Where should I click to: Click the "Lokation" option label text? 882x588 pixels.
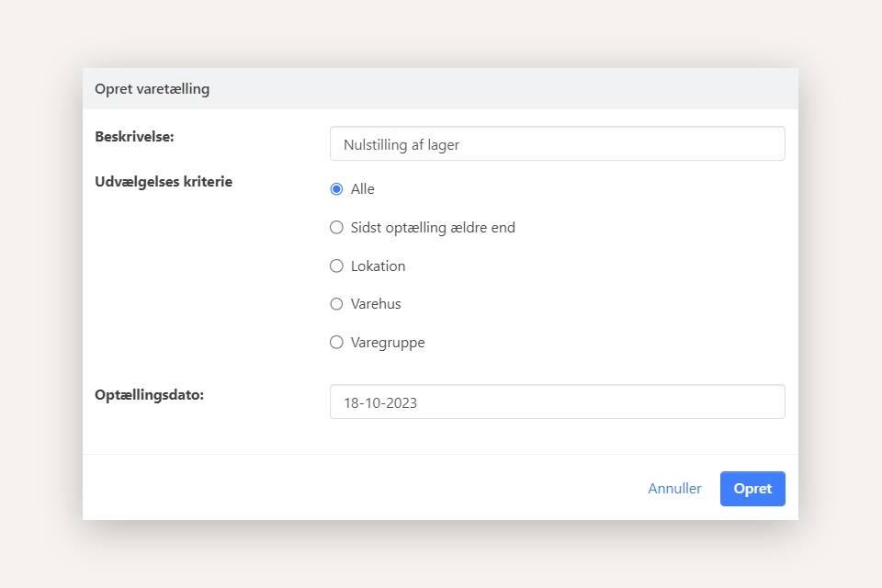pos(378,266)
